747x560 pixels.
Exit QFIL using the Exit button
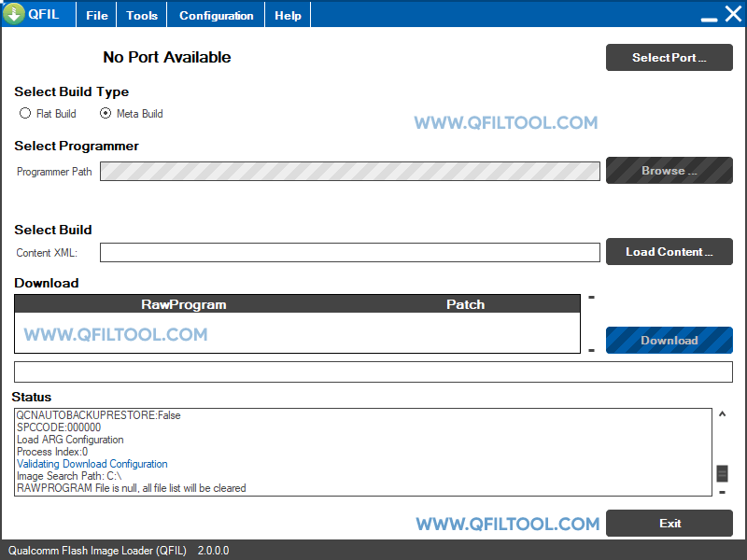pyautogui.click(x=669, y=523)
